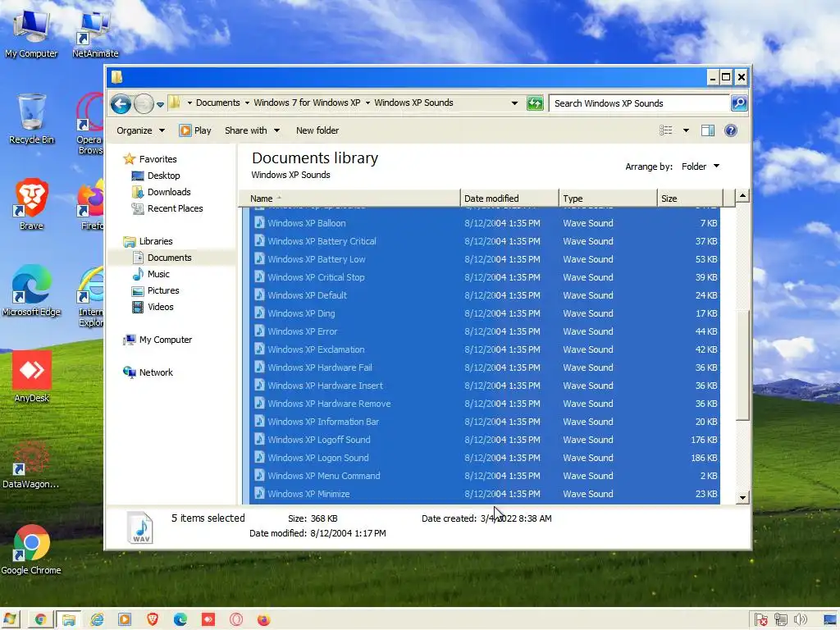
Task: Click Documents in the address breadcrumb
Action: point(217,103)
